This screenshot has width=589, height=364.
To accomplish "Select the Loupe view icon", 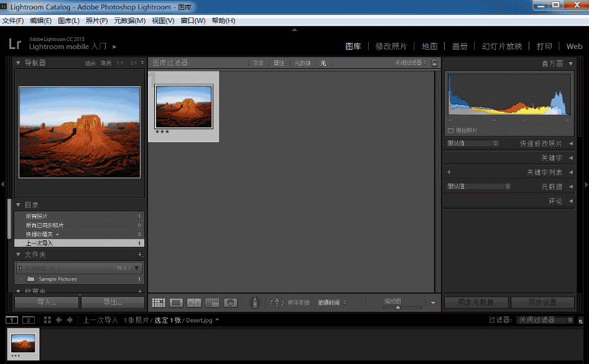I will 175,303.
